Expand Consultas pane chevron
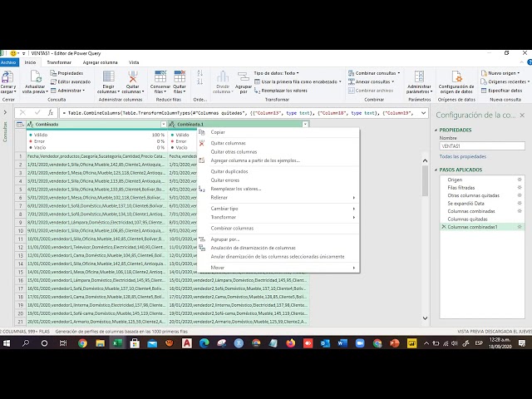532x399 pixels. [x=5, y=112]
